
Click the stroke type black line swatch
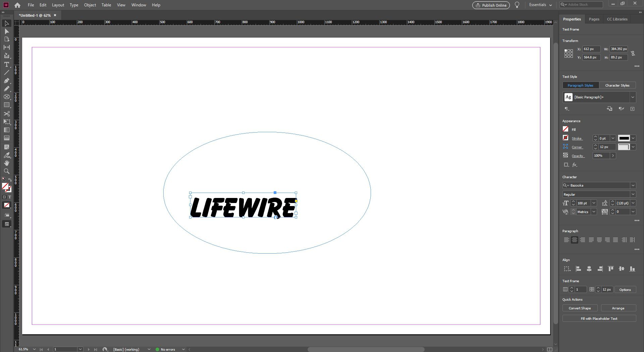click(624, 138)
